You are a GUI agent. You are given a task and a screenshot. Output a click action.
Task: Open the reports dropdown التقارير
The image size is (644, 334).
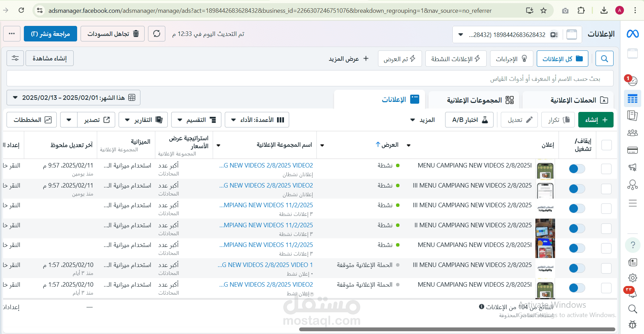point(143,120)
